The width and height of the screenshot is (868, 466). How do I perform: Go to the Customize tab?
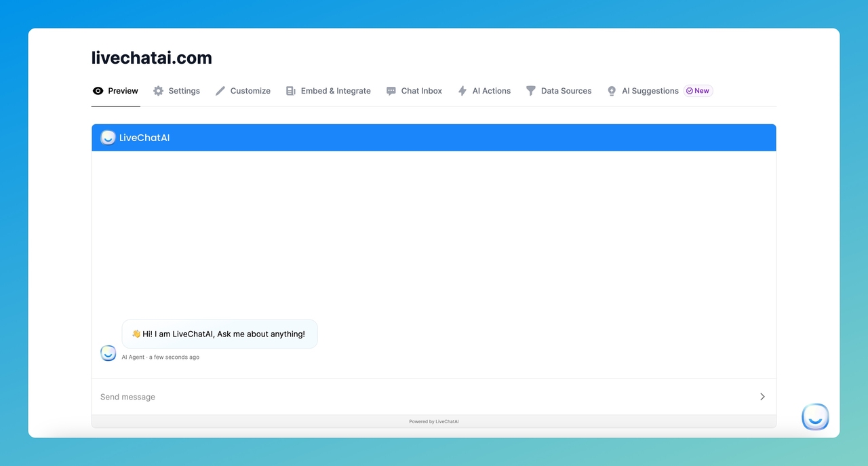pos(243,91)
